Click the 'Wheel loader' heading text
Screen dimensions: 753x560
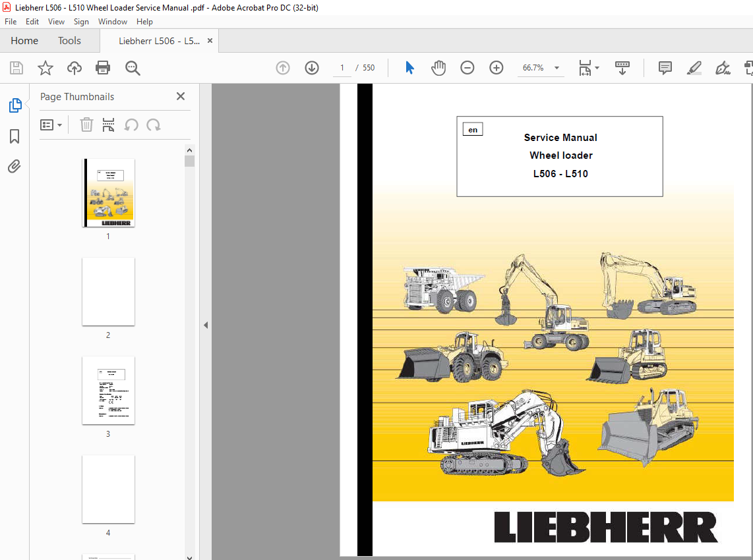click(561, 155)
